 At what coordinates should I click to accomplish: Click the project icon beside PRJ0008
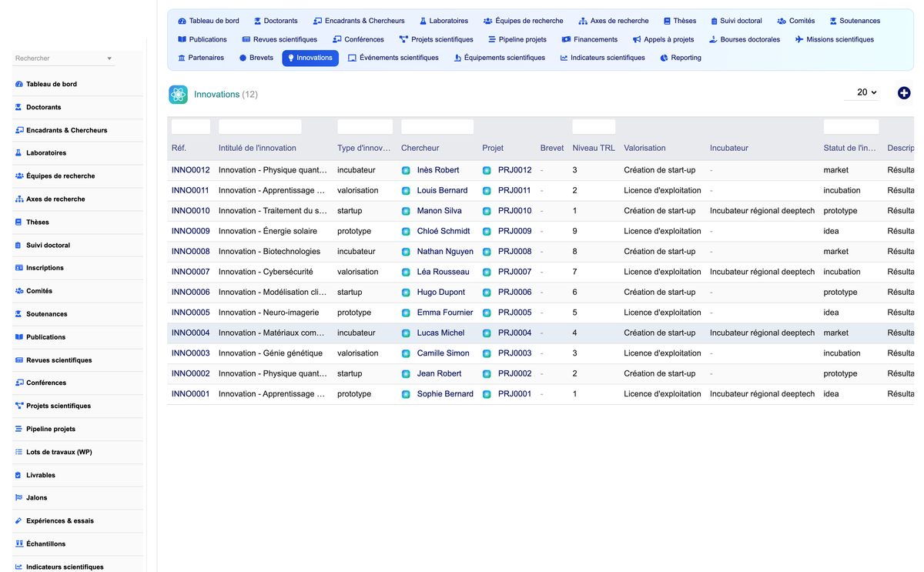tap(487, 252)
